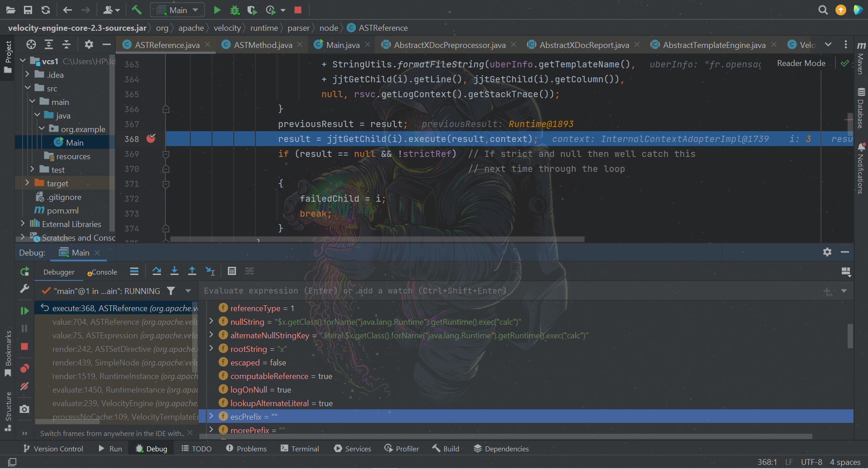Click Run to Cursor icon

[210, 271]
